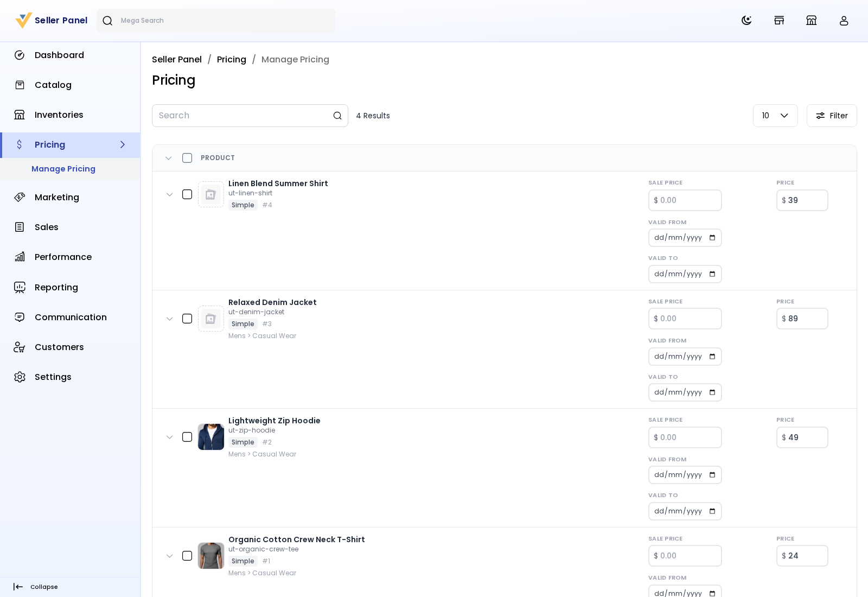Select Relaxed Denim Jacket checkbox
This screenshot has width=868, height=597.
[187, 319]
